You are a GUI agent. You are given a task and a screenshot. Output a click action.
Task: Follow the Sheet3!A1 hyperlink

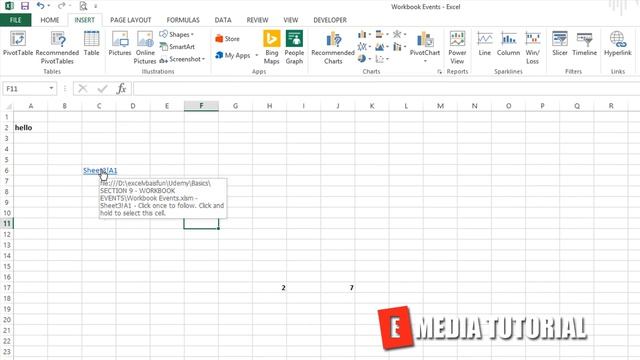pyautogui.click(x=100, y=170)
